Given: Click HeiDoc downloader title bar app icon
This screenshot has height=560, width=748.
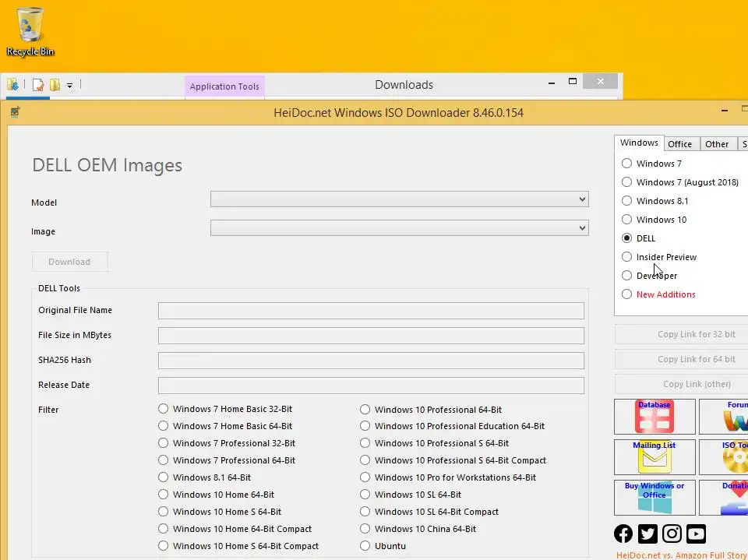Looking at the screenshot, I should tap(15, 112).
